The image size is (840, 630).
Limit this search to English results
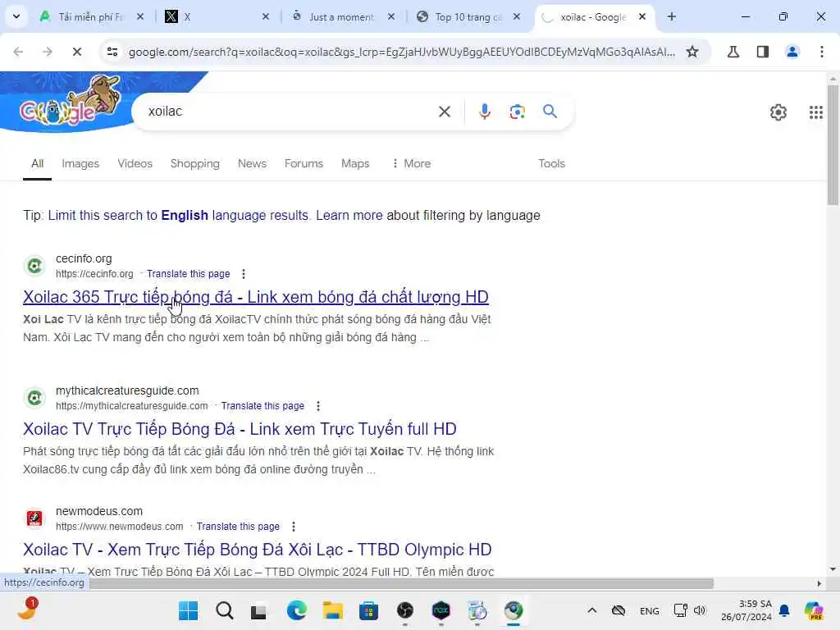(178, 216)
